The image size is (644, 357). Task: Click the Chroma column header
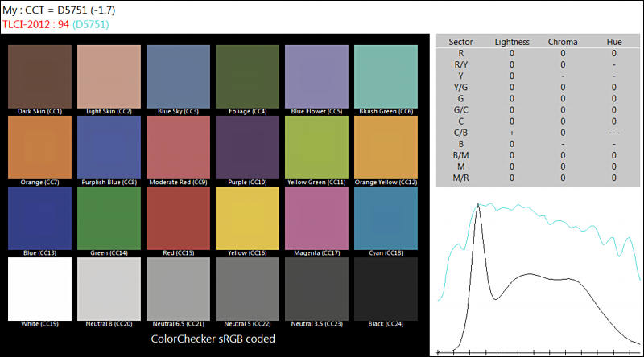[562, 41]
